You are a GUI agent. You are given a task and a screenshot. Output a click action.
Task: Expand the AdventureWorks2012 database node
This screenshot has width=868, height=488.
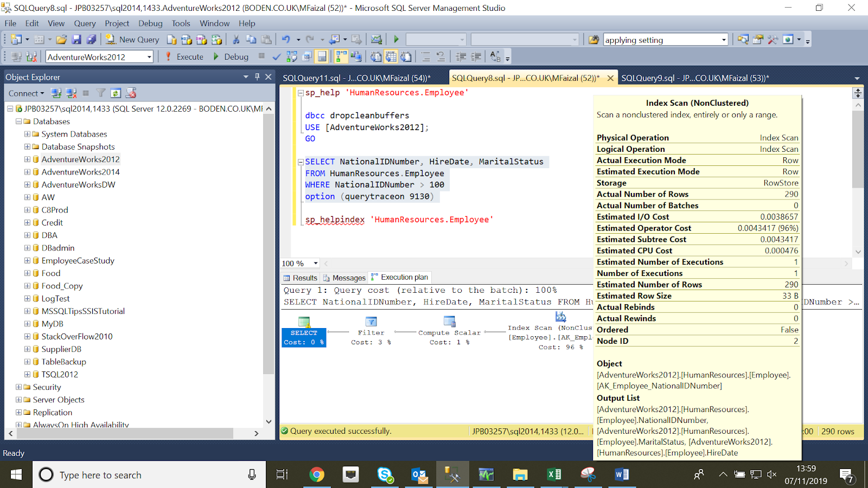point(27,159)
